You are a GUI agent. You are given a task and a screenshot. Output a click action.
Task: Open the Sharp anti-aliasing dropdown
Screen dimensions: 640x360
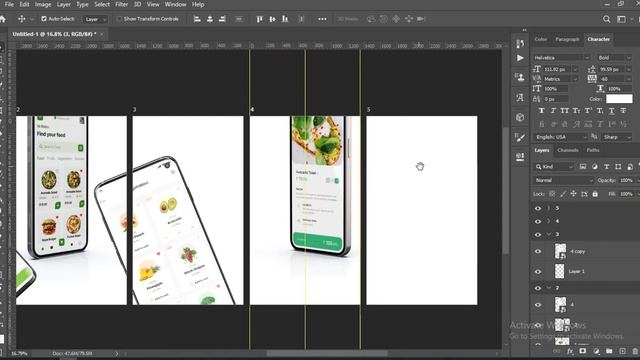(617, 137)
